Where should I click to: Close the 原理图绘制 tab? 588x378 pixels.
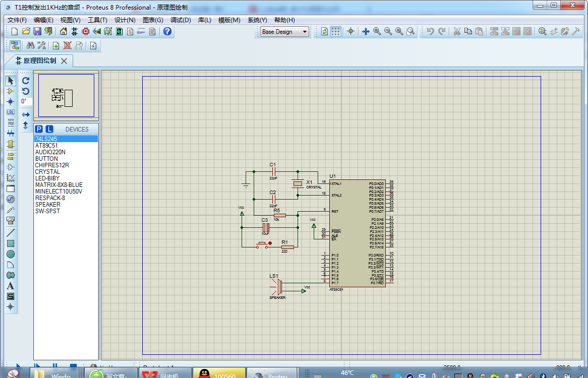click(64, 61)
